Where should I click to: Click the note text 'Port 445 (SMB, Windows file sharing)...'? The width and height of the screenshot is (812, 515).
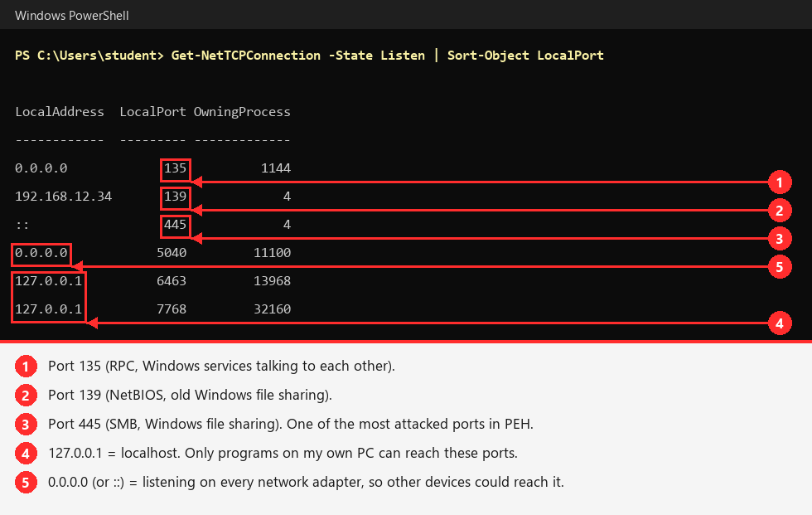[x=291, y=425]
